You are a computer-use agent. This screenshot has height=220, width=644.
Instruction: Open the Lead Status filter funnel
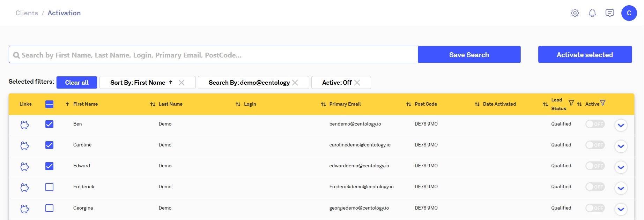pyautogui.click(x=571, y=103)
